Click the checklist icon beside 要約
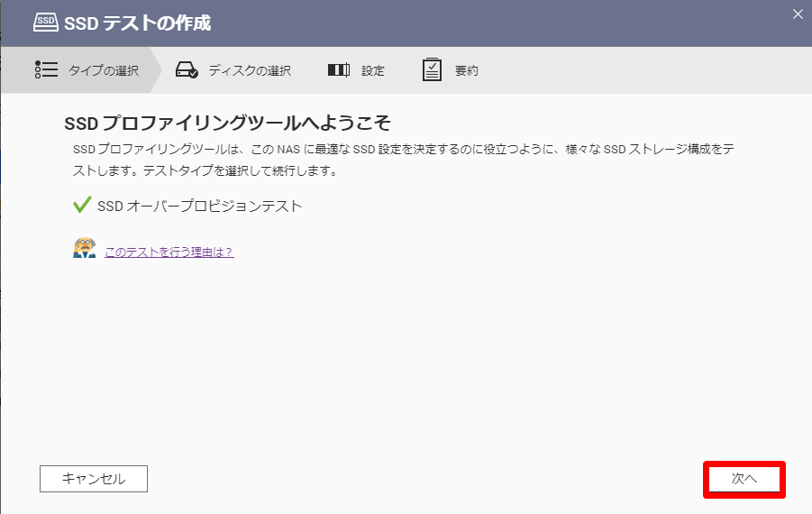This screenshot has height=514, width=812. 433,70
